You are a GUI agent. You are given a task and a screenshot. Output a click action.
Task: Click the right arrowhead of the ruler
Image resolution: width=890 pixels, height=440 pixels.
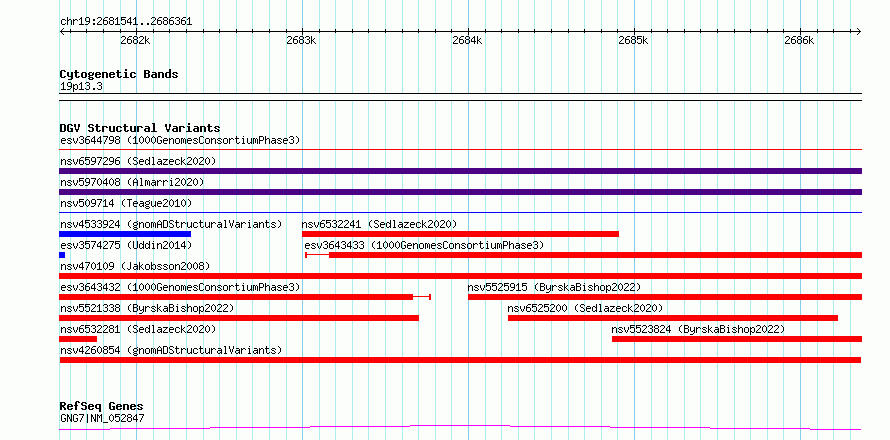tap(859, 31)
